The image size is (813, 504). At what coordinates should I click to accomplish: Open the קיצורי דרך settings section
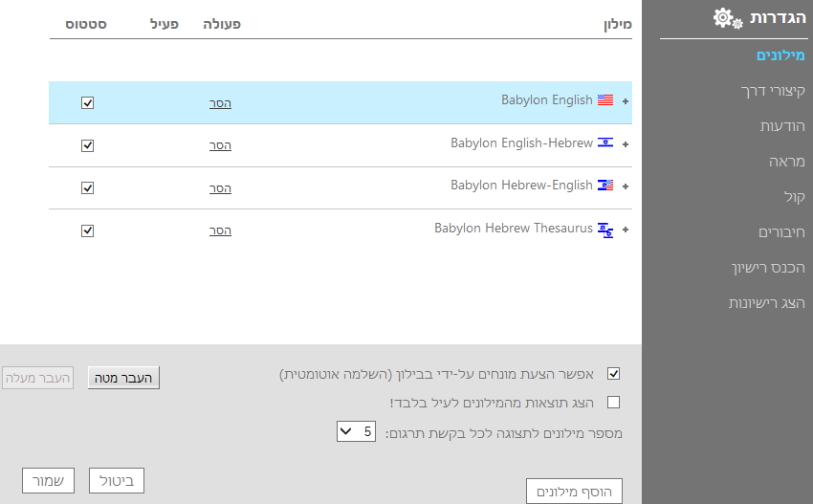[773, 91]
